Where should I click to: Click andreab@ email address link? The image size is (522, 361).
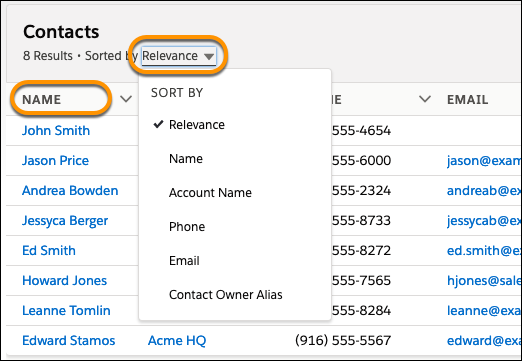coord(484,191)
